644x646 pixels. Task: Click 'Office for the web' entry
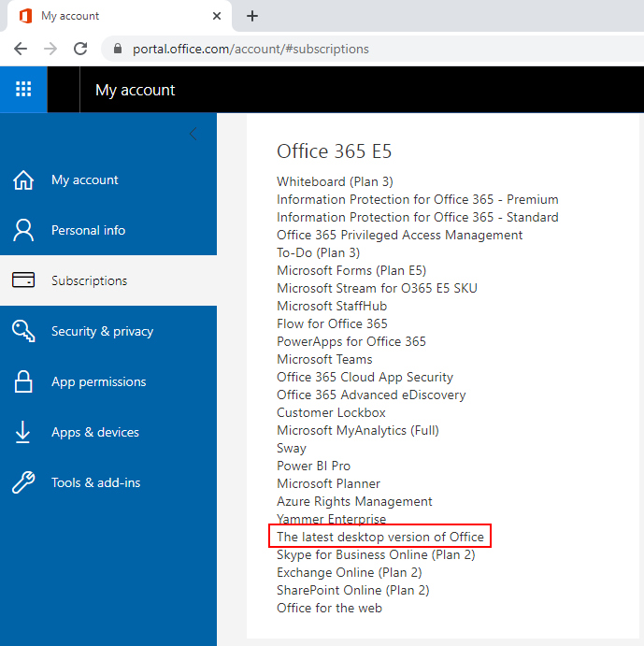[329, 608]
